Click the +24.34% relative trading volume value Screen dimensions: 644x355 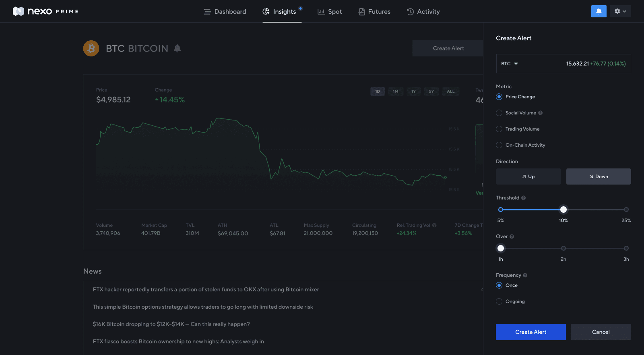click(x=407, y=233)
